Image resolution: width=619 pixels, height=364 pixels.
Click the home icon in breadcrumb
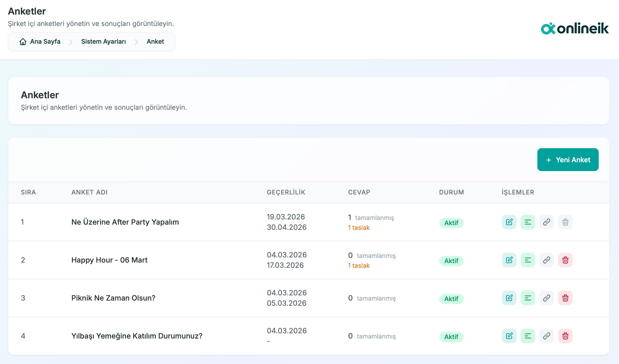23,42
